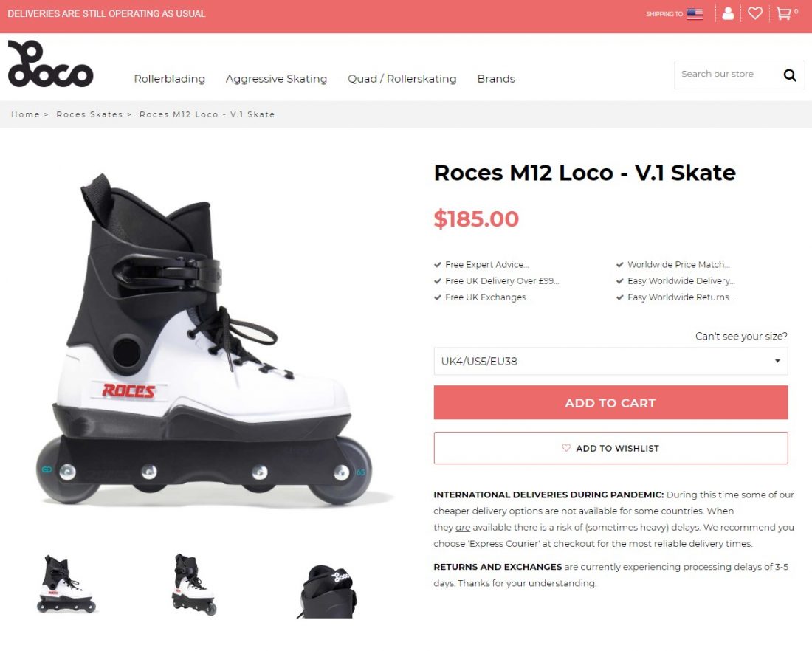Open the Brands menu
The image size is (812, 651).
tap(496, 79)
